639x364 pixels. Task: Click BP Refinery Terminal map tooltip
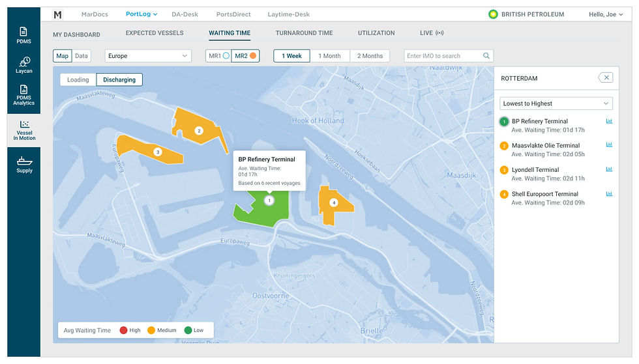pos(269,171)
